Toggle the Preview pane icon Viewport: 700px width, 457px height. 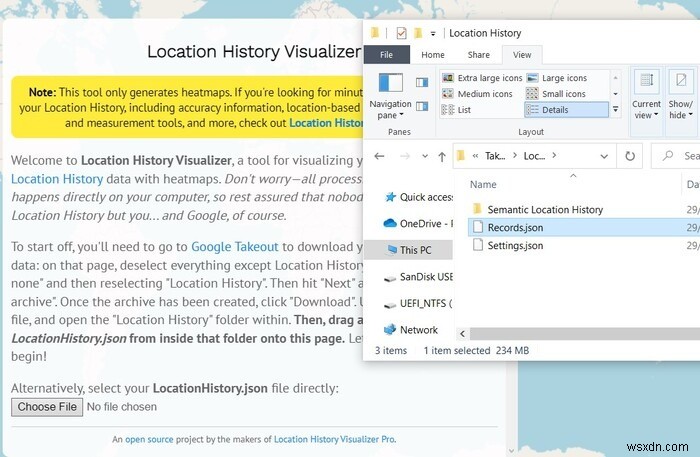[422, 82]
